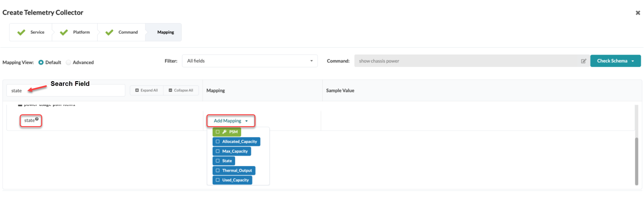Screen dimensions: 644x198
Task: Click the edit command pencil icon
Action: point(583,61)
